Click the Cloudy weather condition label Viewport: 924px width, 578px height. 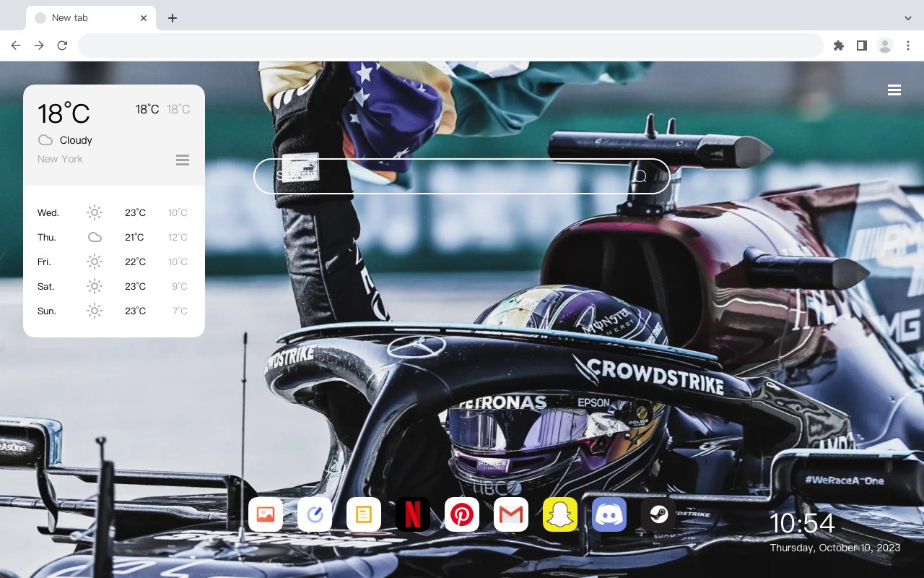click(x=76, y=140)
